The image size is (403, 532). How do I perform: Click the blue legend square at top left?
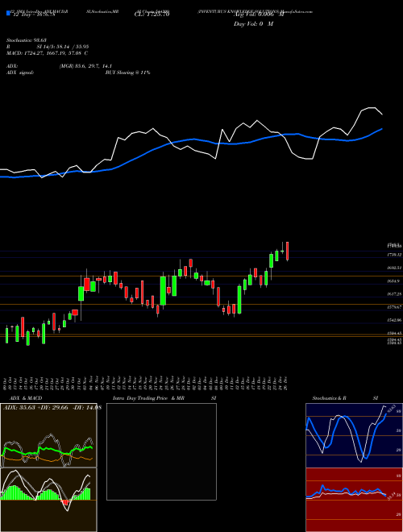[9, 14]
